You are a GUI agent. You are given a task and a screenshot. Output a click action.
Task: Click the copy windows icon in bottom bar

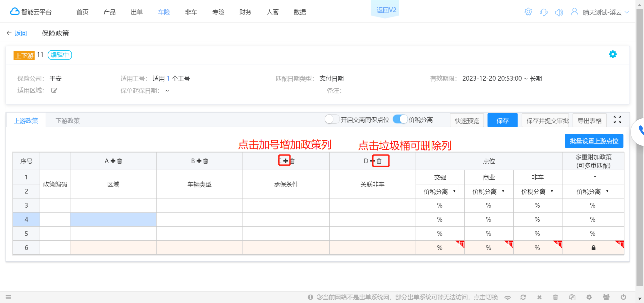tap(572, 297)
